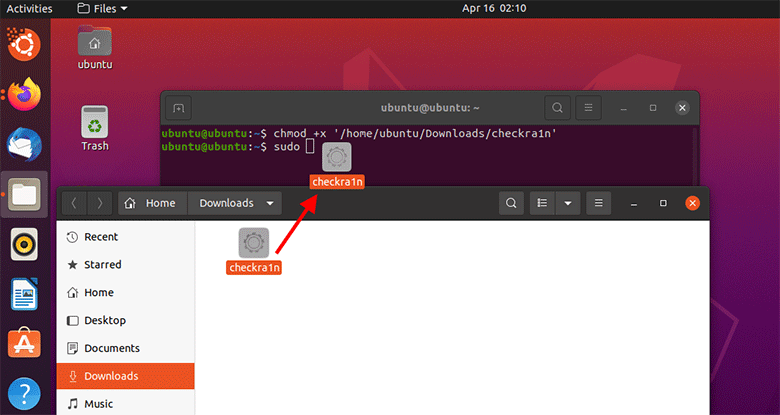
Task: Click Activities in the top bar
Action: coord(29,8)
